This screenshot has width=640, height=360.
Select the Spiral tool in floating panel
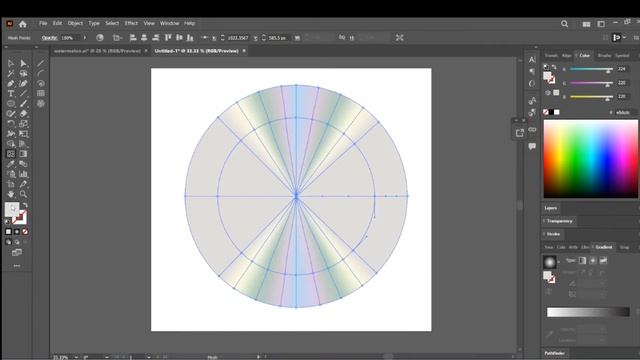pyautogui.click(x=41, y=83)
